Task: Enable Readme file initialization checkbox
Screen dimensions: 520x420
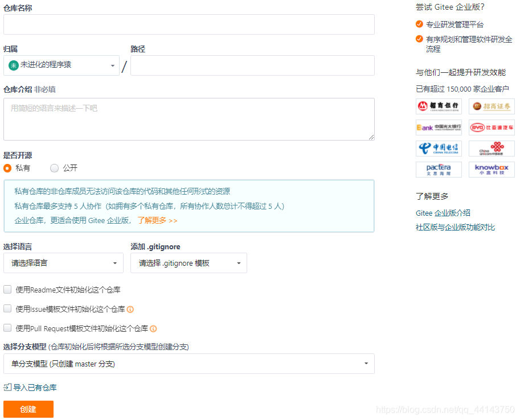Action: coord(7,290)
